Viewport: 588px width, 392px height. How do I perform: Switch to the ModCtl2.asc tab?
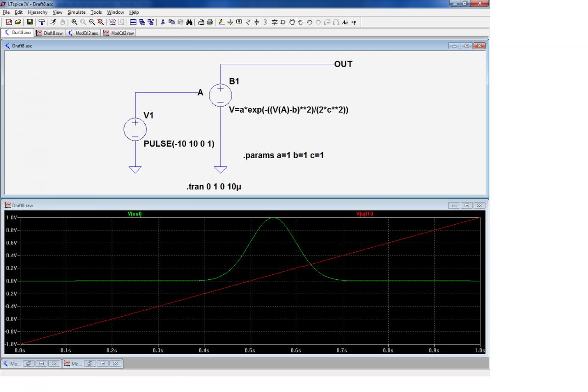(x=83, y=33)
